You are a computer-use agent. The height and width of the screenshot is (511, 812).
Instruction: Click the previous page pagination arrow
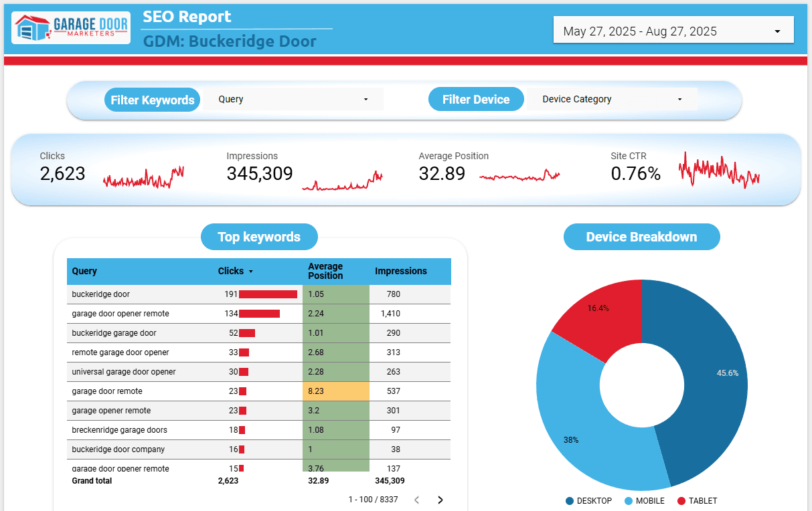coord(416,499)
